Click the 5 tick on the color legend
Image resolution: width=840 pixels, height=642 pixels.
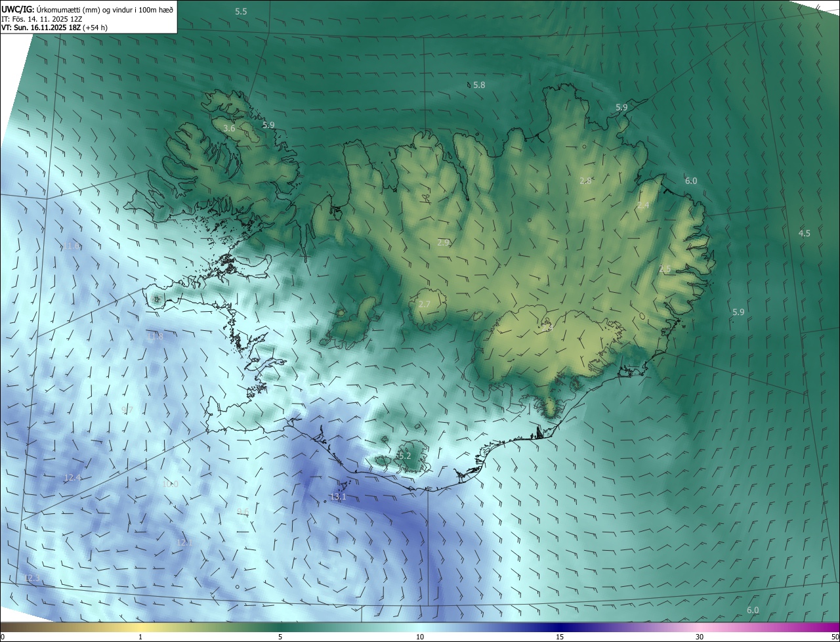[280, 637]
